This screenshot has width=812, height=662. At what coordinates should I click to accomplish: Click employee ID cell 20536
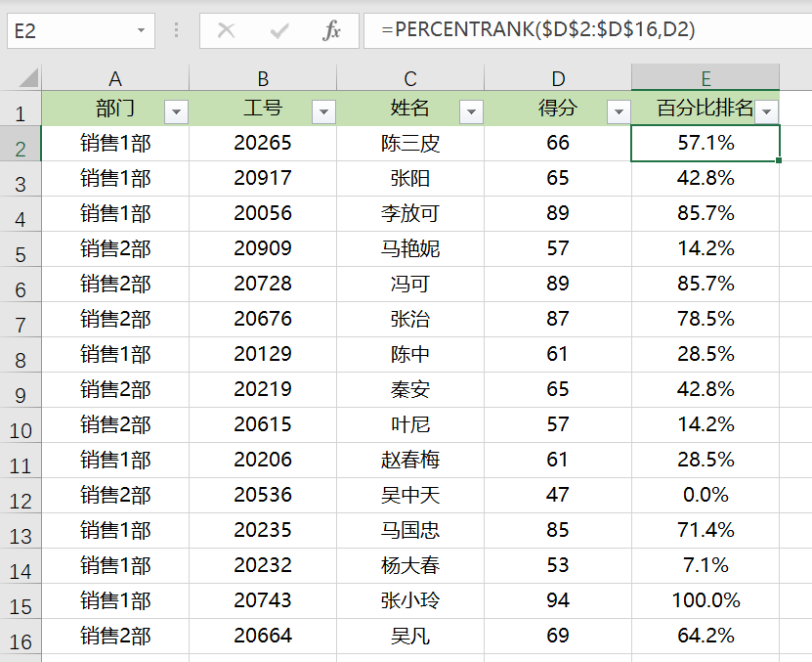pos(263,496)
